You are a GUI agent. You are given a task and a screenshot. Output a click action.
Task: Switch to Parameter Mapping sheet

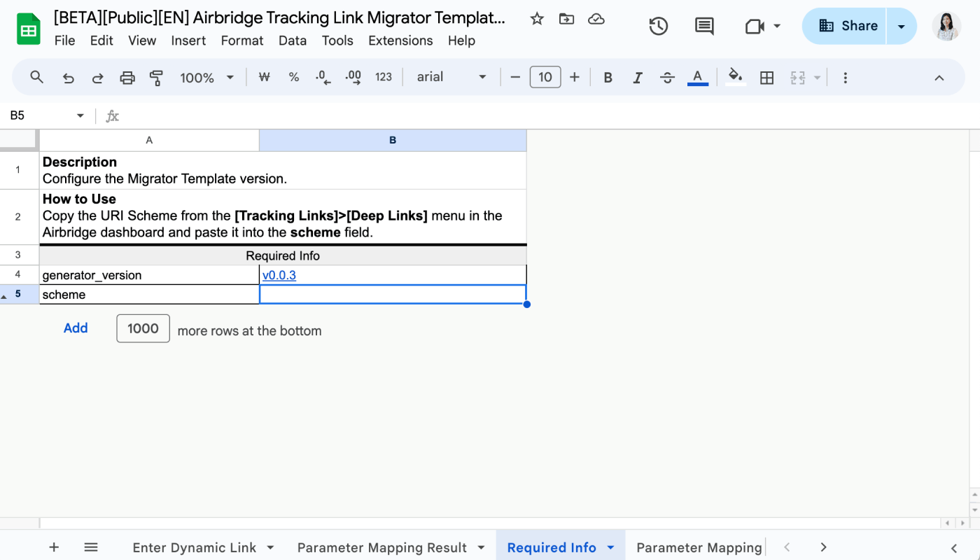click(699, 547)
